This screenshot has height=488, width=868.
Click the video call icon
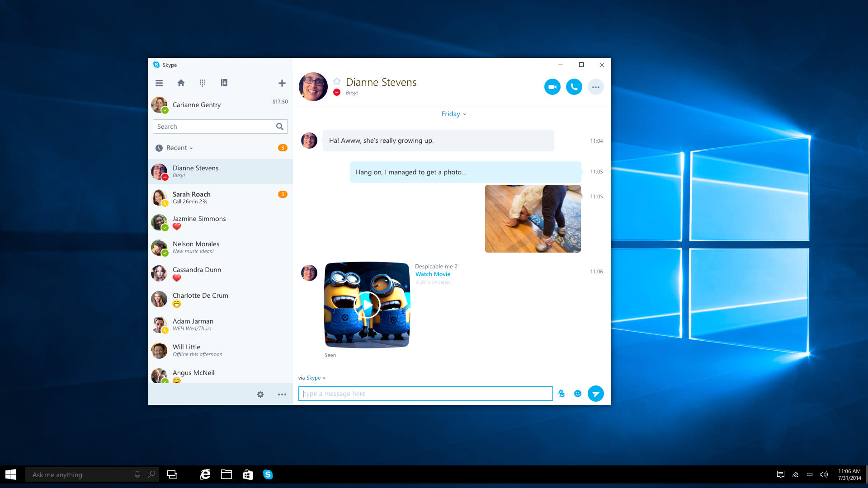coord(551,86)
